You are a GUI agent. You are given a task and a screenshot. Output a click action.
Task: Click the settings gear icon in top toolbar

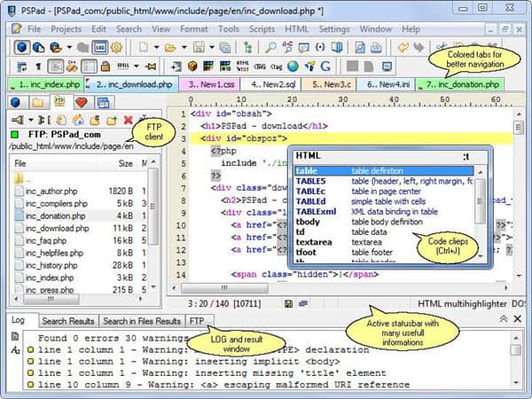(115, 47)
